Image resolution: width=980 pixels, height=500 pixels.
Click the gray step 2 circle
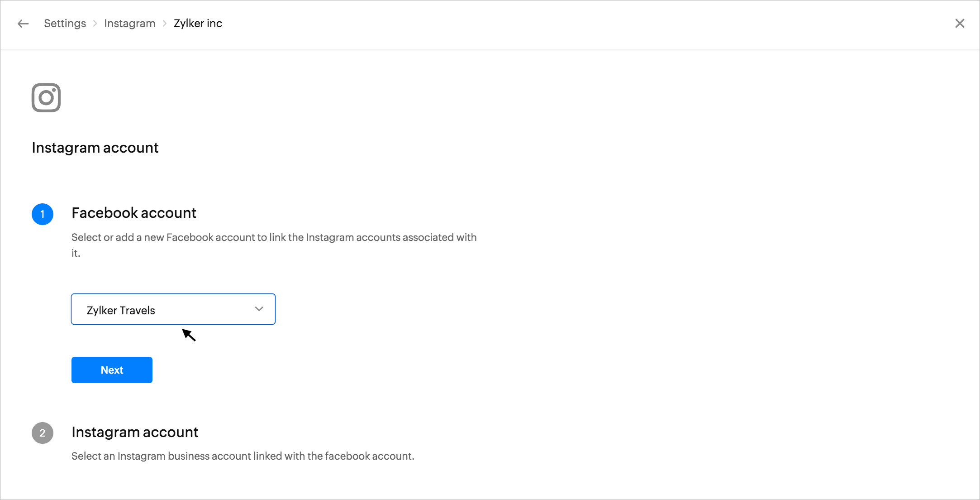tap(43, 433)
